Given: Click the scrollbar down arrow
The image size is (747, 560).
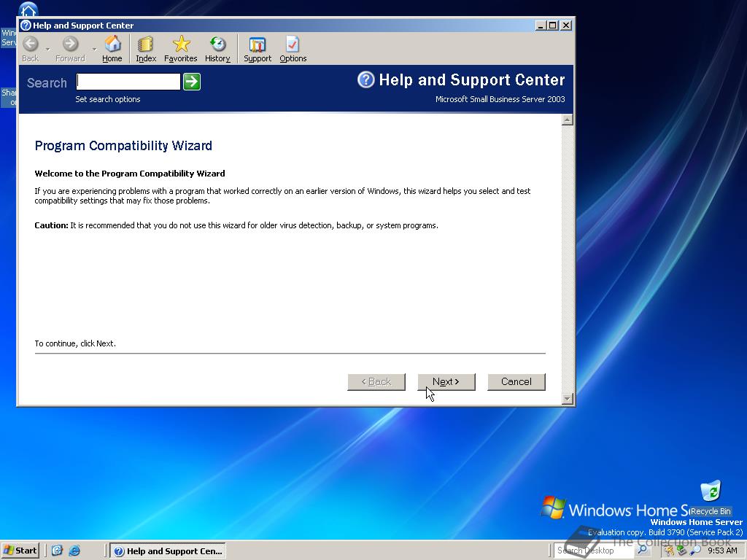Looking at the screenshot, I should 567,399.
